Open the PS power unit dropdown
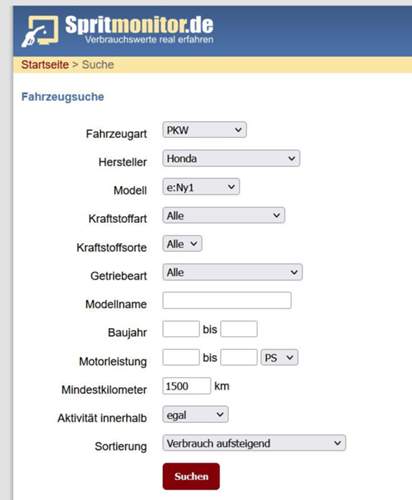Screen dimensions: 412x500 click(279, 357)
